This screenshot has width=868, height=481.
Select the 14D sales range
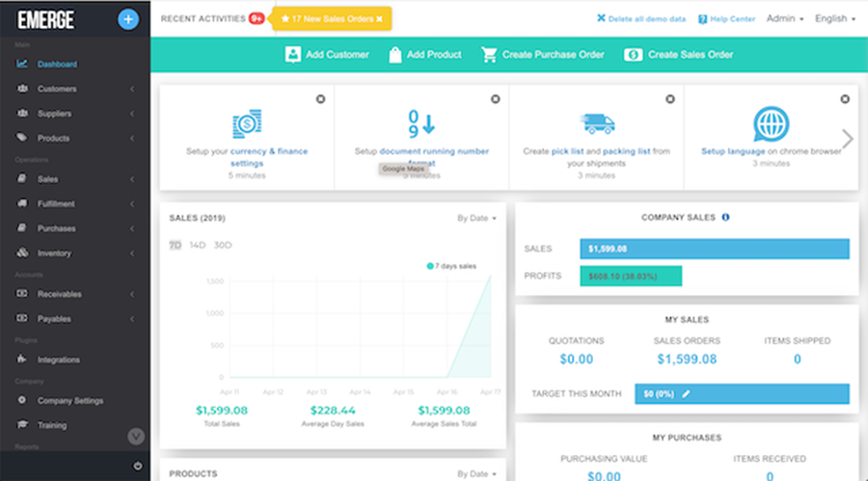click(197, 245)
